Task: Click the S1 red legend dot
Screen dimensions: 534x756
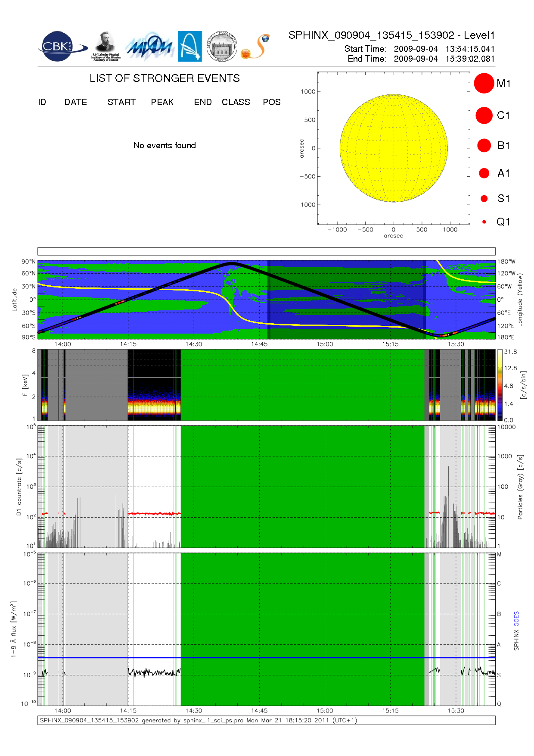Action: pyautogui.click(x=484, y=199)
